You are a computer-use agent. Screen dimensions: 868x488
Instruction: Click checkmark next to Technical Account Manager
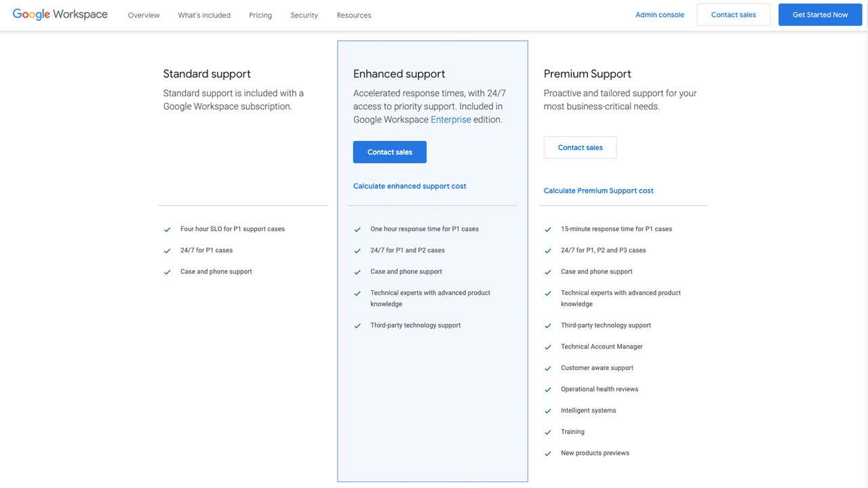pos(548,347)
